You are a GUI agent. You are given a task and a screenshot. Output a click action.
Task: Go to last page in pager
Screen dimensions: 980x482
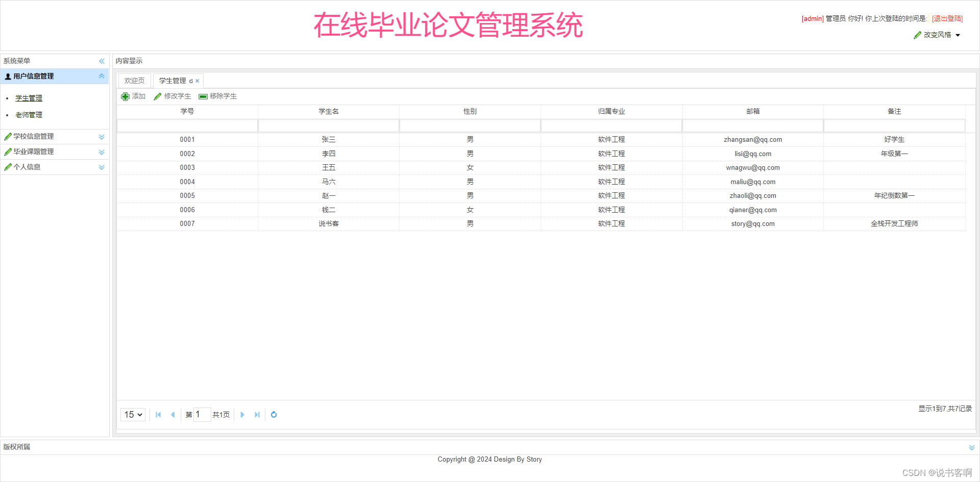pyautogui.click(x=257, y=415)
